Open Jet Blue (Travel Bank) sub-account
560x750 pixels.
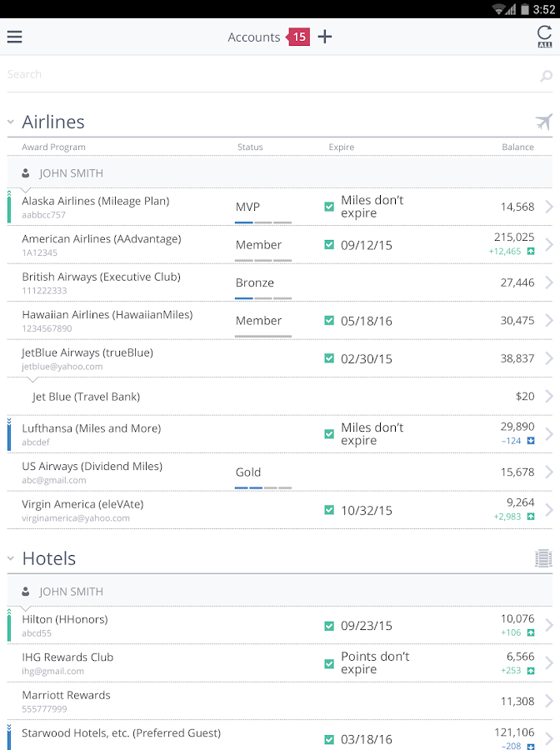tap(86, 397)
